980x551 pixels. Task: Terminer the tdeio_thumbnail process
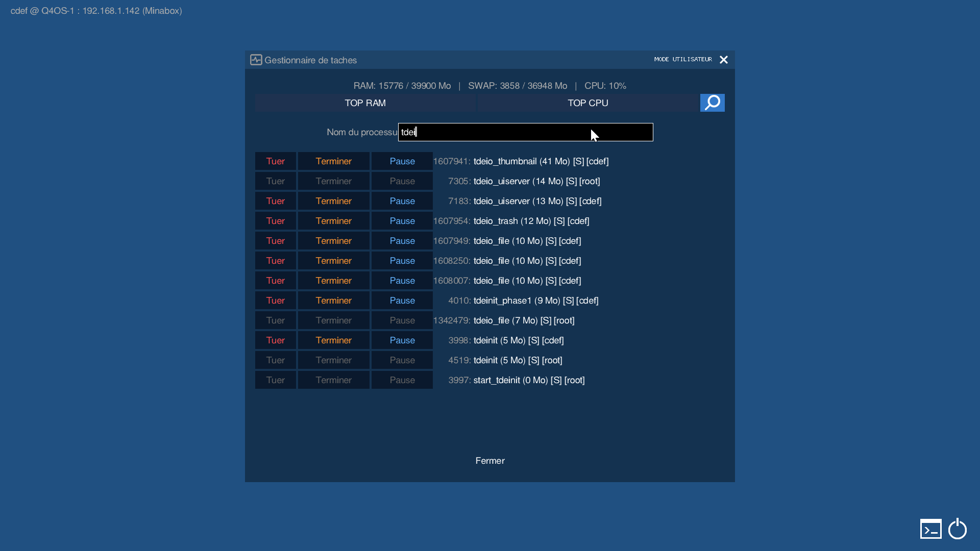pyautogui.click(x=334, y=161)
